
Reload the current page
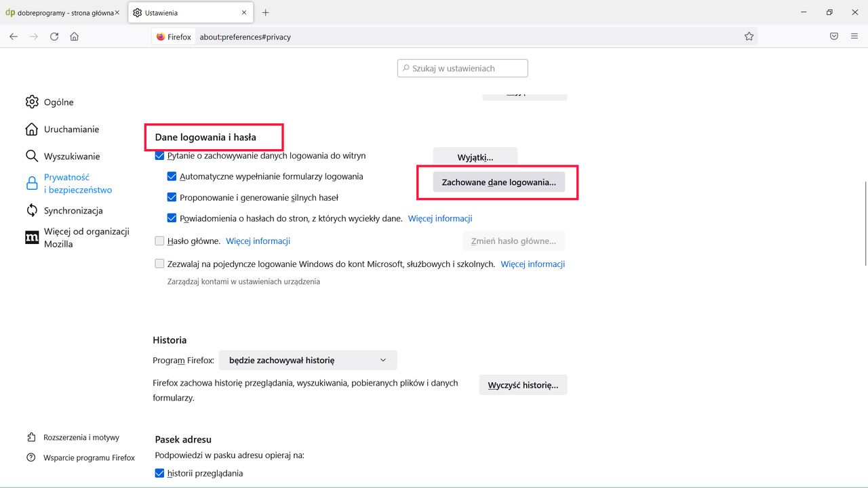coord(54,36)
